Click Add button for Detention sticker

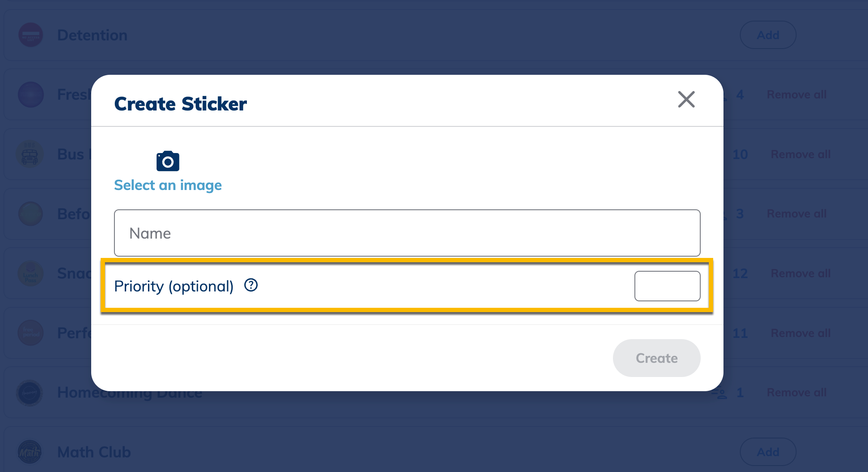pos(768,35)
